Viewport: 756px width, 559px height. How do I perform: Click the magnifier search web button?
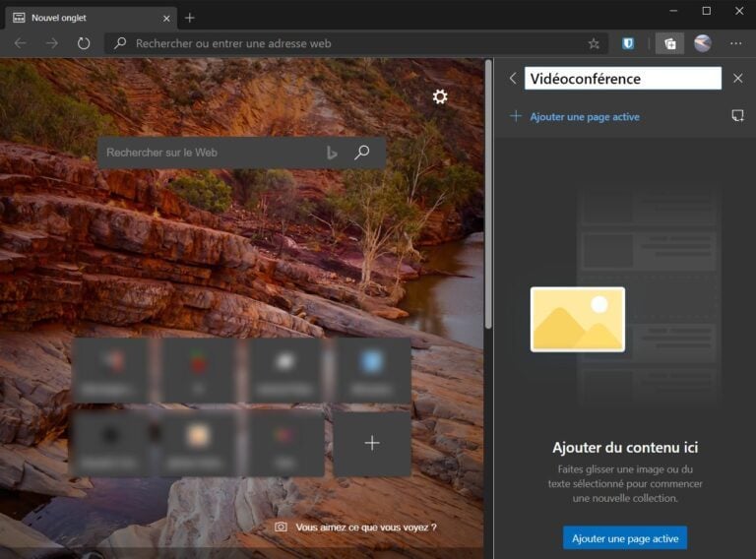click(x=361, y=153)
